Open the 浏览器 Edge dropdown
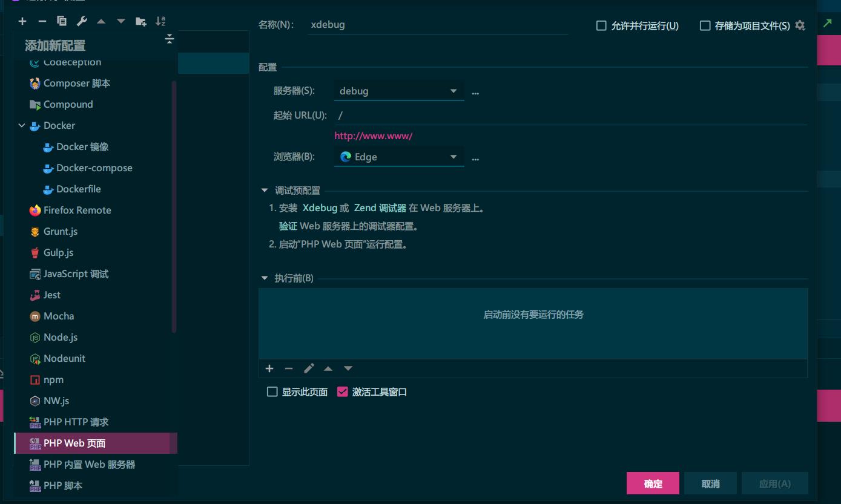The width and height of the screenshot is (841, 504). [x=399, y=157]
